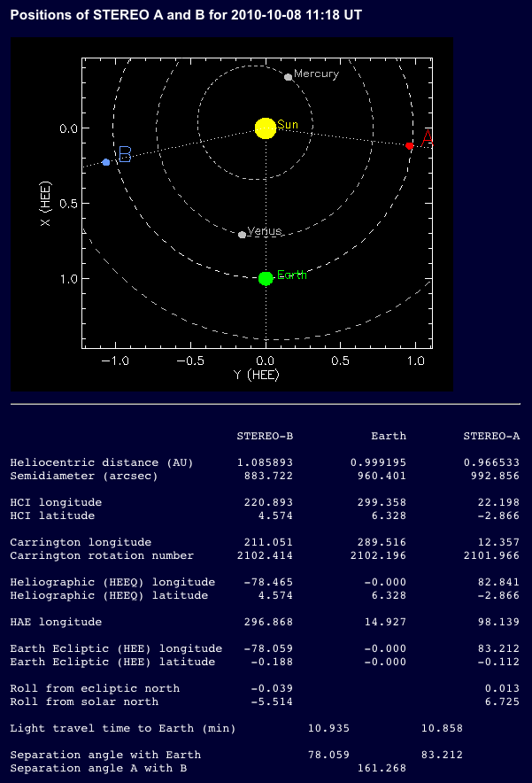This screenshot has height=783, width=532.
Task: Click the green Earth text label in the plot
Action: (292, 275)
